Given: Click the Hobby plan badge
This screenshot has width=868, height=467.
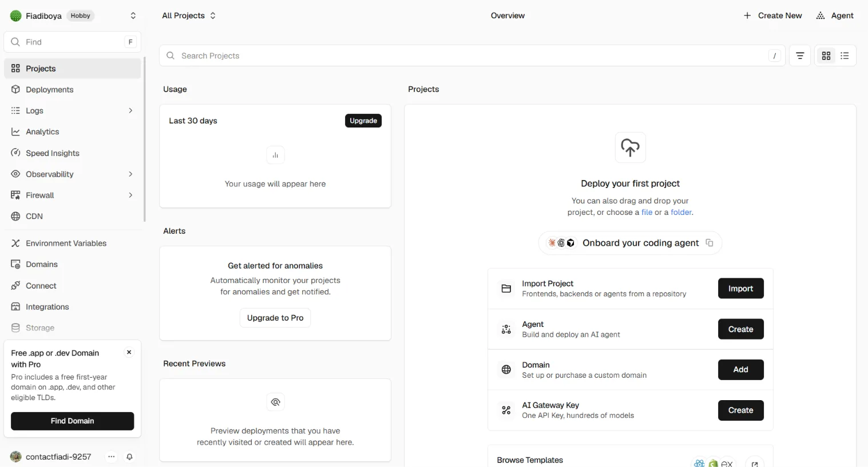Looking at the screenshot, I should [80, 16].
